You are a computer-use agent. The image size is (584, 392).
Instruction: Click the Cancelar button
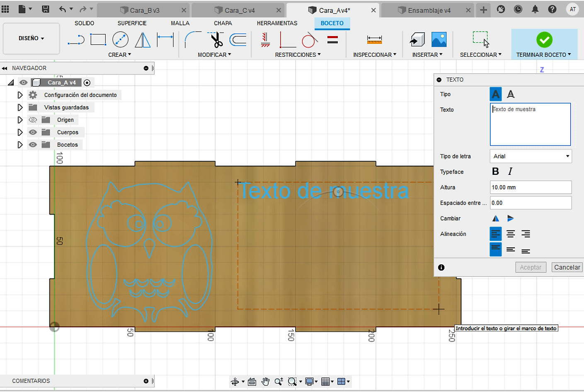567,267
